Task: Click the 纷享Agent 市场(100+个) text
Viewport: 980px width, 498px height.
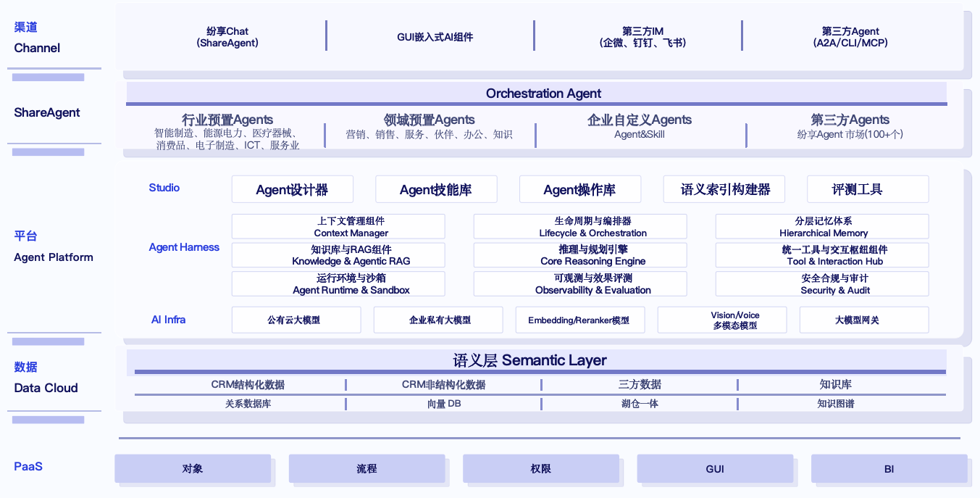Action: coord(850,135)
